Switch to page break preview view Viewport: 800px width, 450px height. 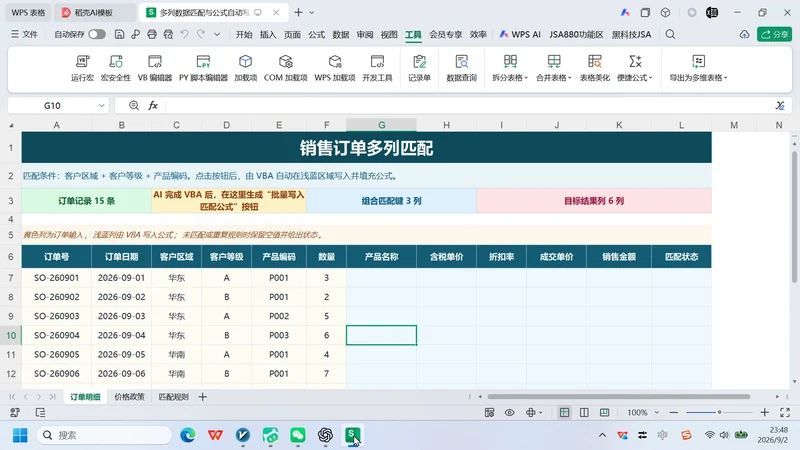pos(605,412)
